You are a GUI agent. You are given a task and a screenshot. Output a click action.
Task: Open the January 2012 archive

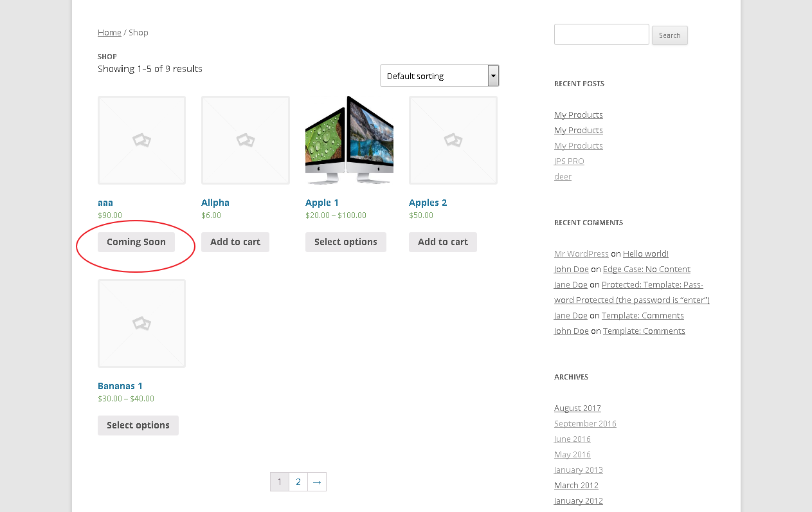click(x=579, y=500)
